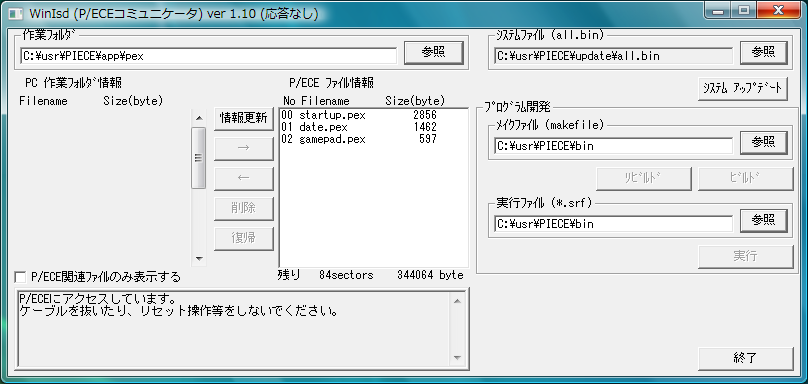Maximize the WinIsd window
The height and width of the screenshot is (384, 808).
coord(743,11)
